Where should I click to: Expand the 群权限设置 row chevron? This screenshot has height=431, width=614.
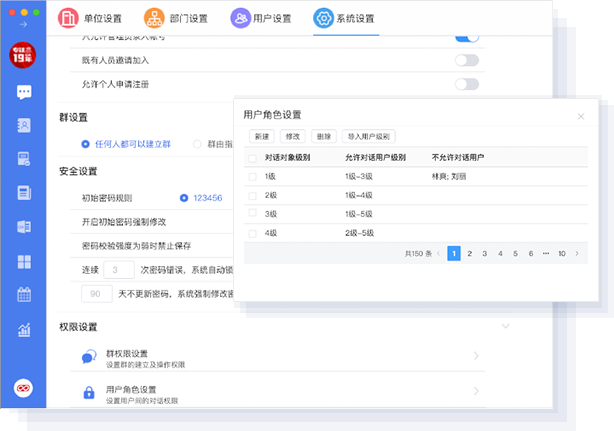point(476,357)
